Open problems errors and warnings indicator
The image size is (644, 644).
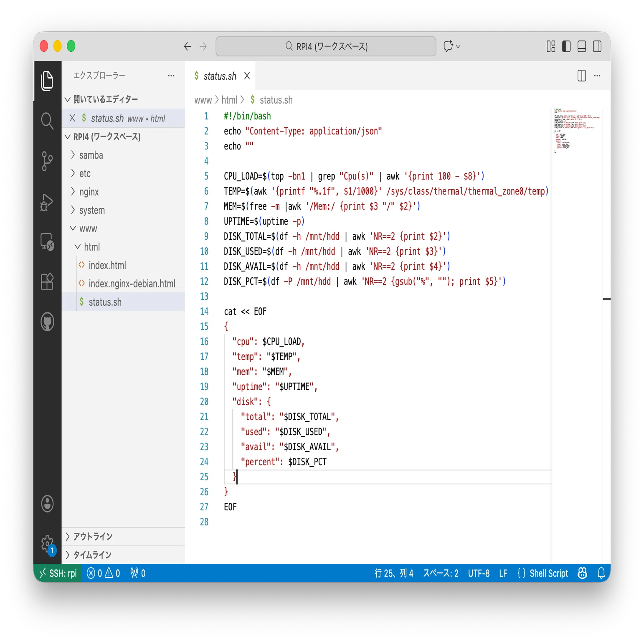(x=103, y=573)
